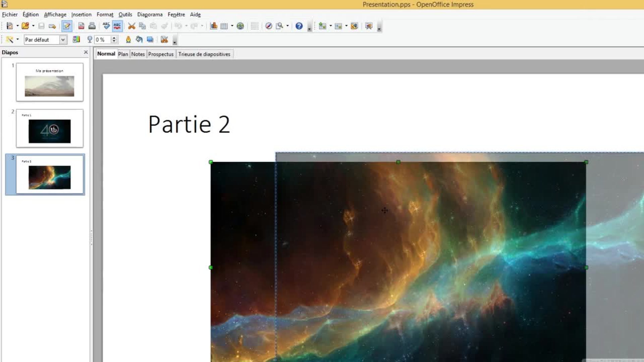This screenshot has height=362, width=644.
Task: Open the Navigator compass icon
Action: 269,26
